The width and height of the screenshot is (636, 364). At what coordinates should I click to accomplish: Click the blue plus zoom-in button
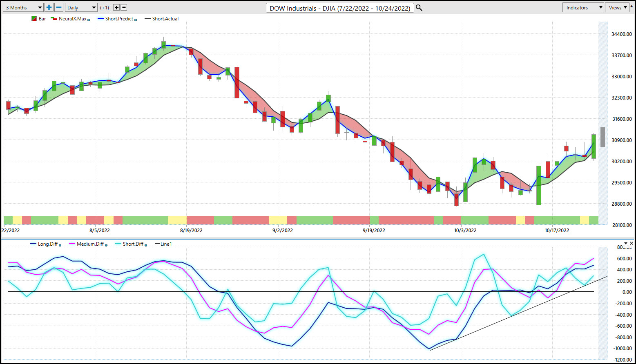pos(49,7)
